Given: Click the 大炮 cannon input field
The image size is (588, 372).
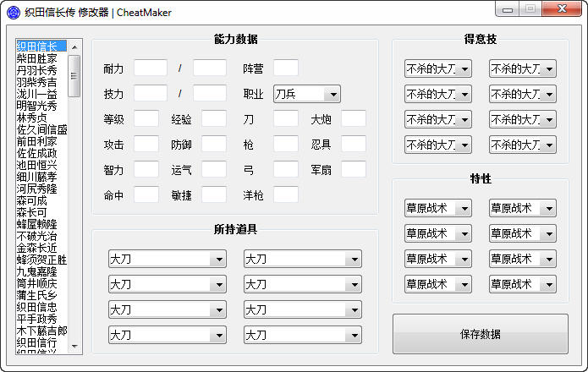Looking at the screenshot, I should pos(353,119).
